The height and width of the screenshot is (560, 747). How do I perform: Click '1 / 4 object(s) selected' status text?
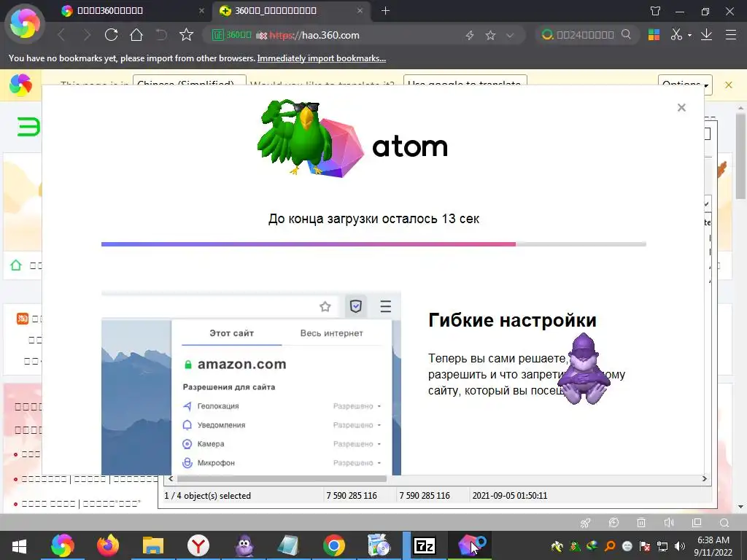click(207, 496)
